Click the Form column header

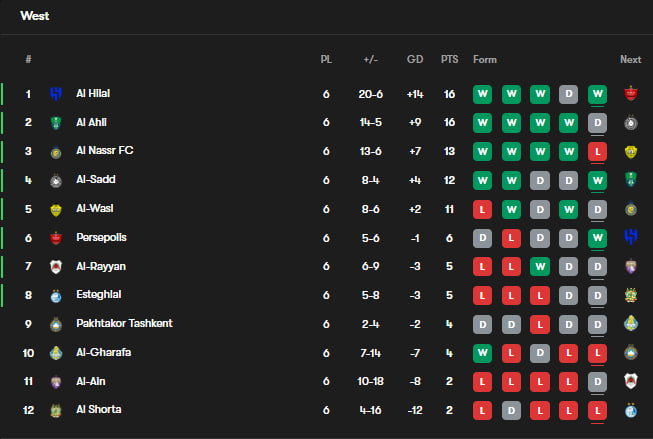click(x=485, y=60)
